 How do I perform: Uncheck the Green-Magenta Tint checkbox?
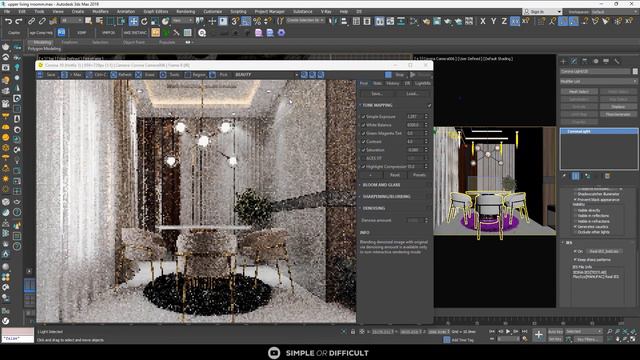(363, 133)
